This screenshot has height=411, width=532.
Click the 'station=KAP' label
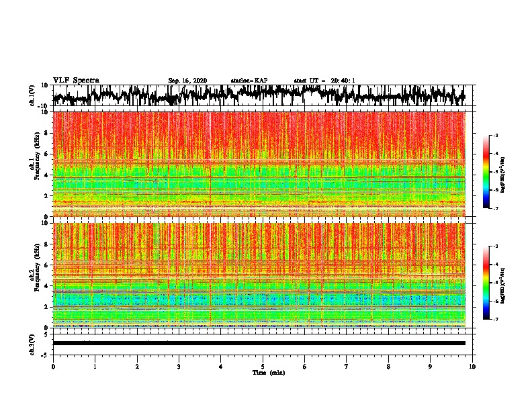249,81
